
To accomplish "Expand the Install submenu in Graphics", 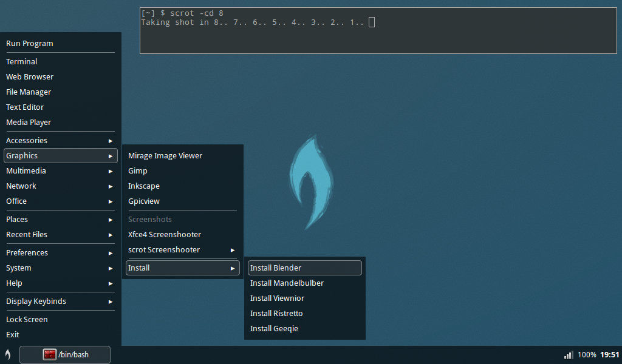I will point(182,268).
